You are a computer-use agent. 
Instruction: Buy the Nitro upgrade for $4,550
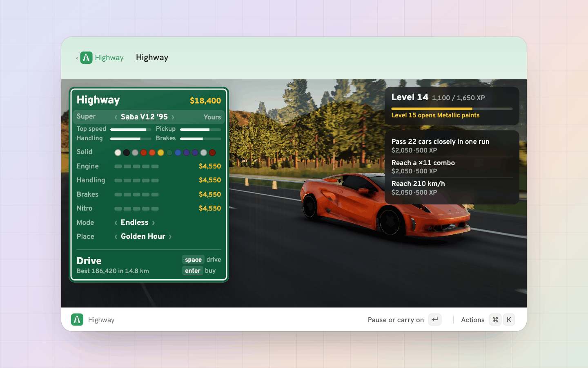pos(210,209)
